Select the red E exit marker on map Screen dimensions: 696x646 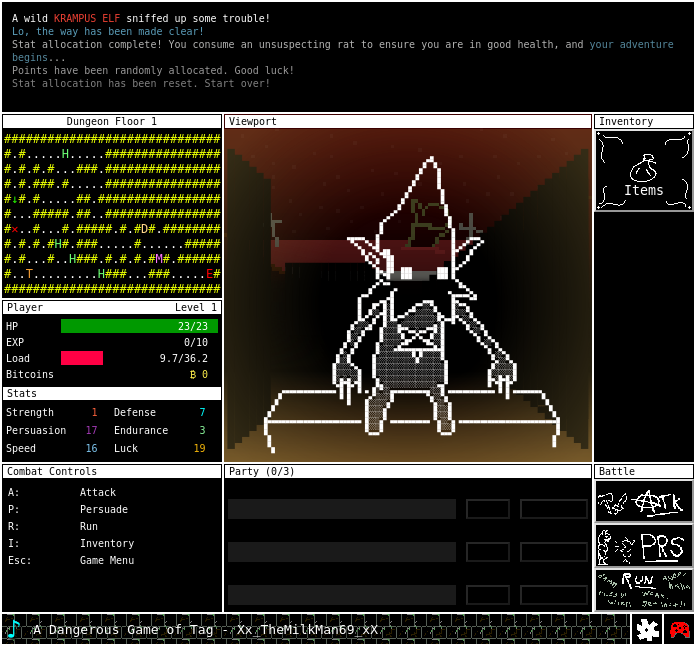[209, 274]
